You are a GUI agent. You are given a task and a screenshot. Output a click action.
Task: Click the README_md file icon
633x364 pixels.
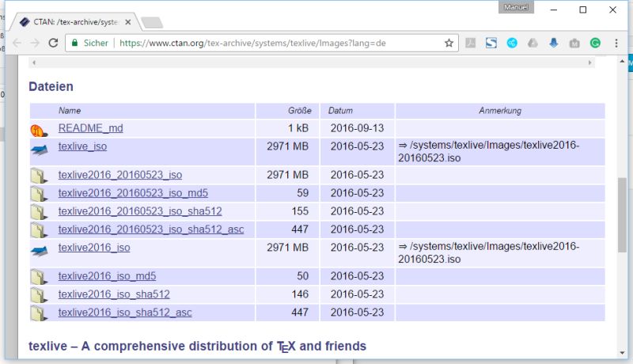[39, 131]
